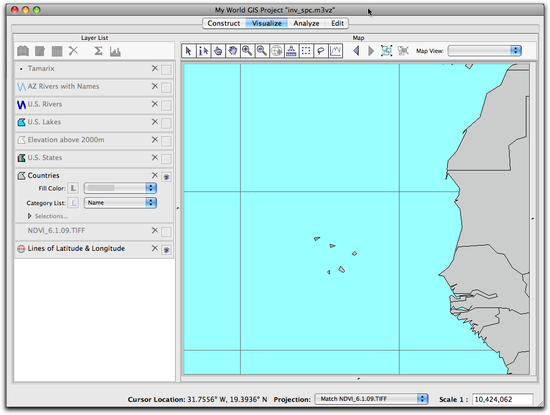This screenshot has height=415, width=550.
Task: Remove the Countries layer with X
Action: (155, 175)
